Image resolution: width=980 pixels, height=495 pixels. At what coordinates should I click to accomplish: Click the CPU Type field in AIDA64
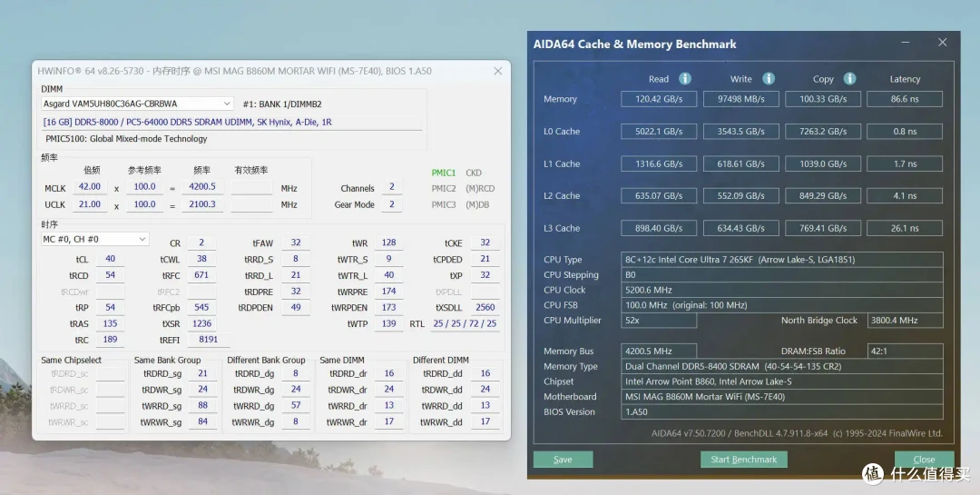pos(782,260)
